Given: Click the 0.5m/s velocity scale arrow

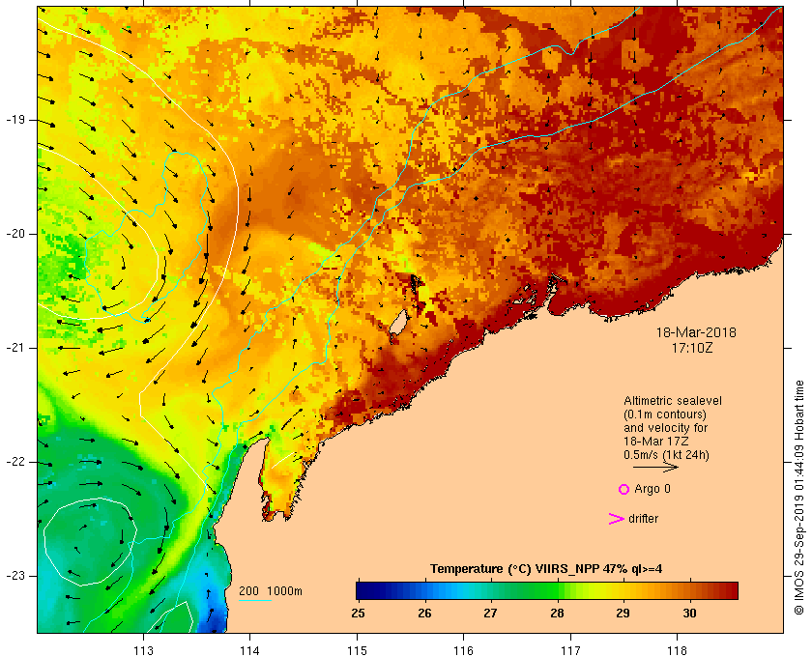Looking at the screenshot, I should 655,467.
